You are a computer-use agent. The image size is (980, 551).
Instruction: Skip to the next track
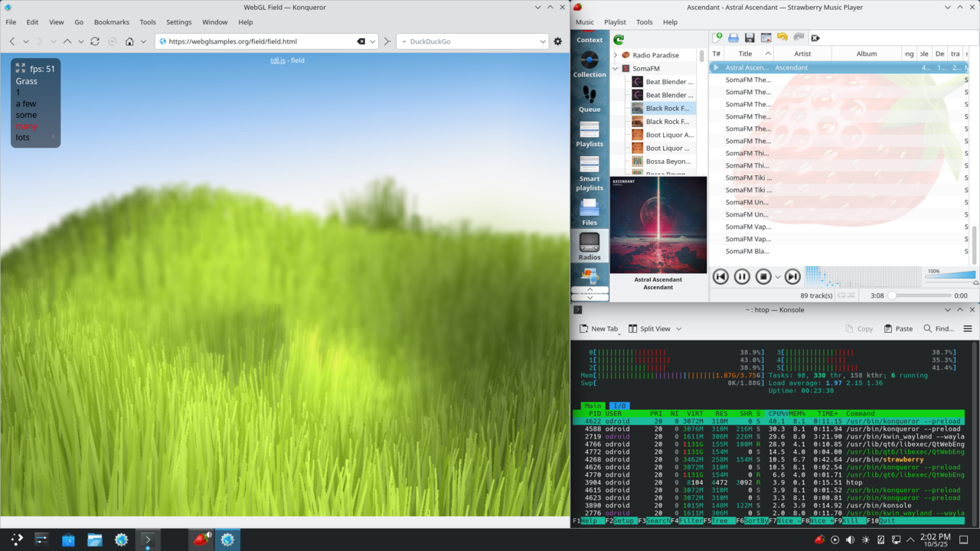(792, 277)
